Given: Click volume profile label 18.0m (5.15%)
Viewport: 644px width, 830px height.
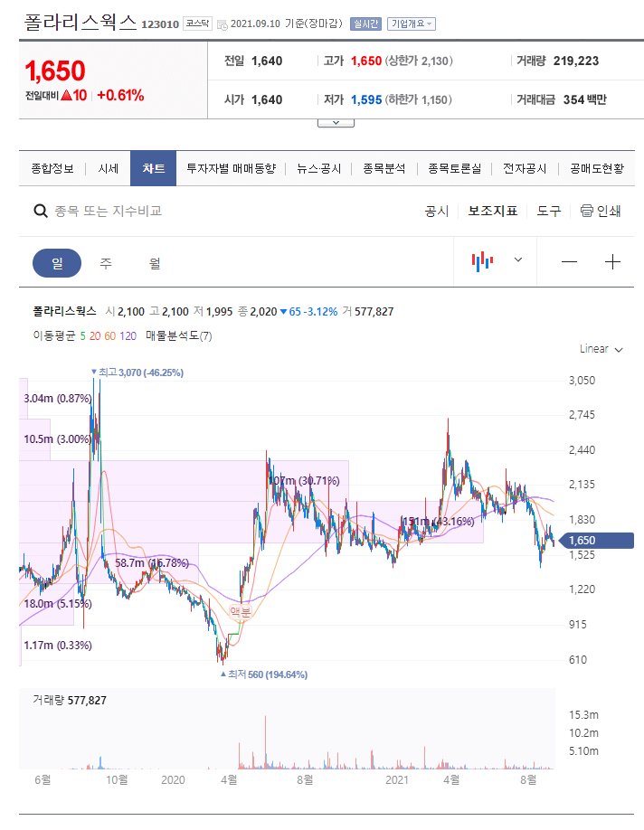Looking at the screenshot, I should (58, 603).
